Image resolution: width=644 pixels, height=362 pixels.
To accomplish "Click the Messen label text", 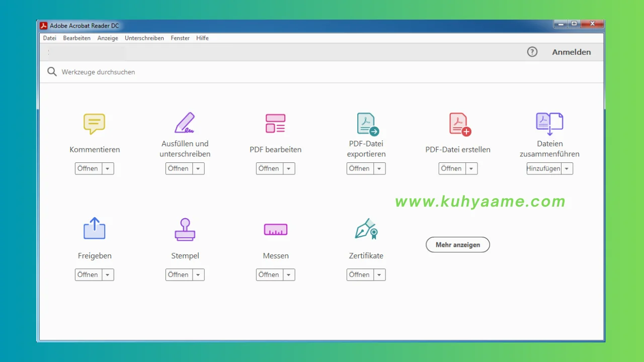I will (276, 255).
